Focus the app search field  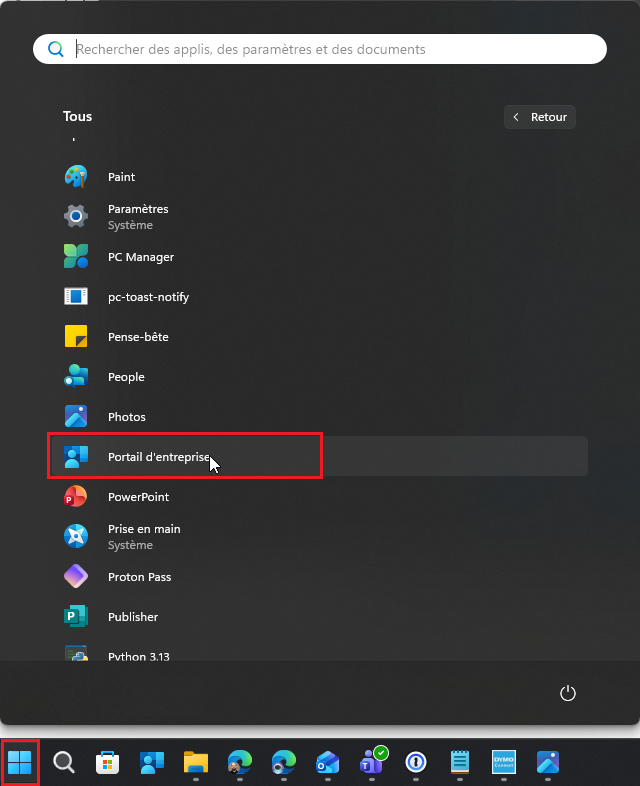coord(320,49)
